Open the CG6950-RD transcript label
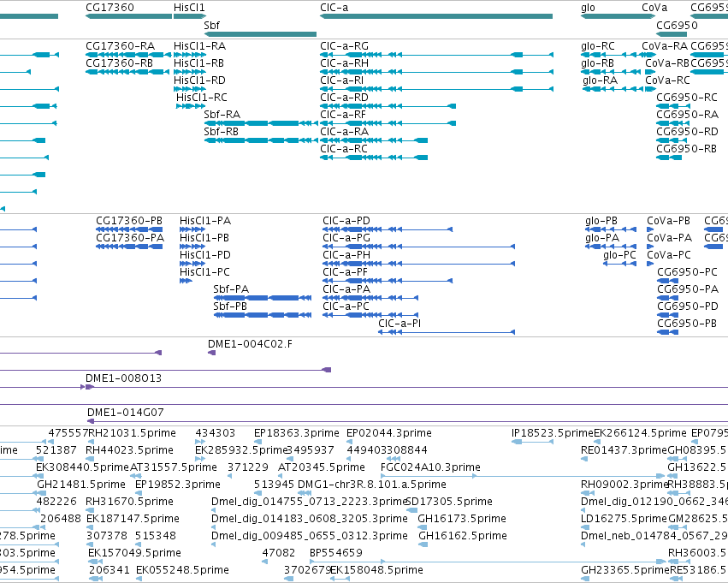 pos(687,132)
